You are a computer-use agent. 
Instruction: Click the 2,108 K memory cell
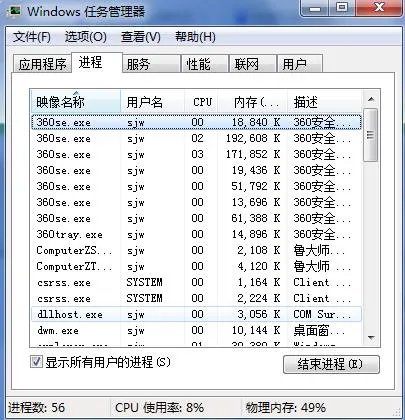point(259,250)
